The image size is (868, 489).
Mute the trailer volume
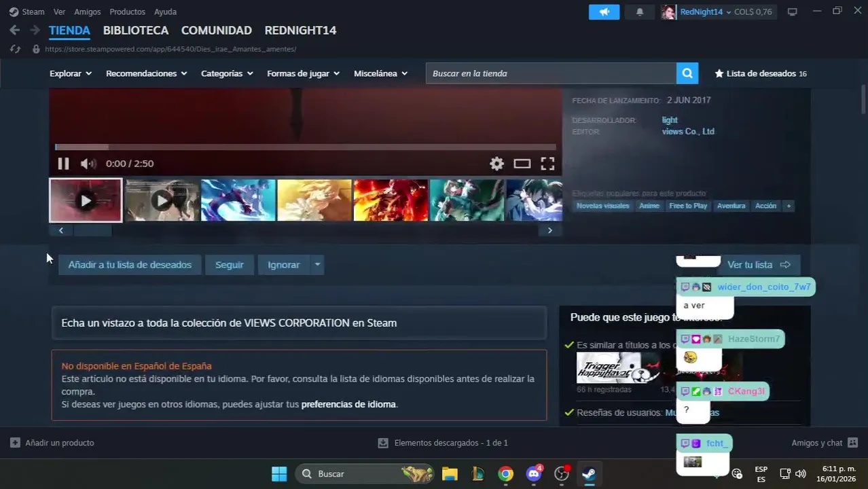(x=88, y=164)
